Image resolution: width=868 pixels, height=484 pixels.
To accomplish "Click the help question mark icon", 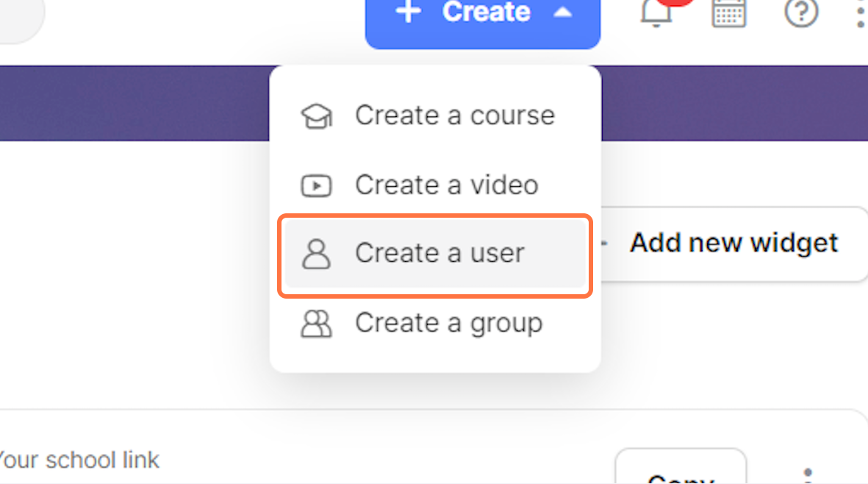I will [801, 13].
